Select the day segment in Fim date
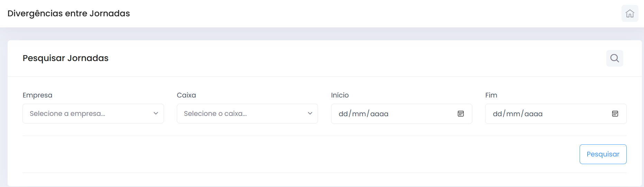This screenshot has height=187, width=644. [497, 114]
